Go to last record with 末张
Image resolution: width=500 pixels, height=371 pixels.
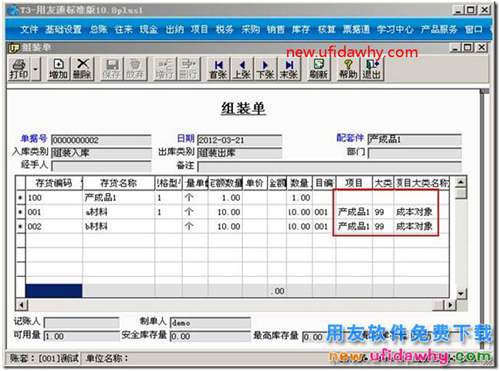[289, 69]
